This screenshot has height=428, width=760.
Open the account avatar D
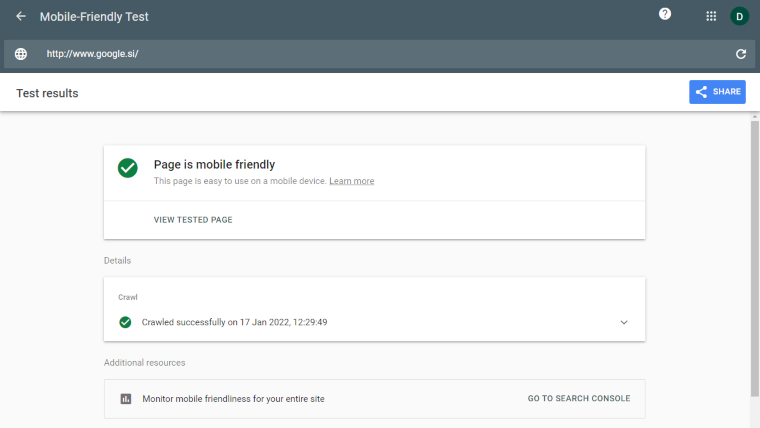coord(740,16)
